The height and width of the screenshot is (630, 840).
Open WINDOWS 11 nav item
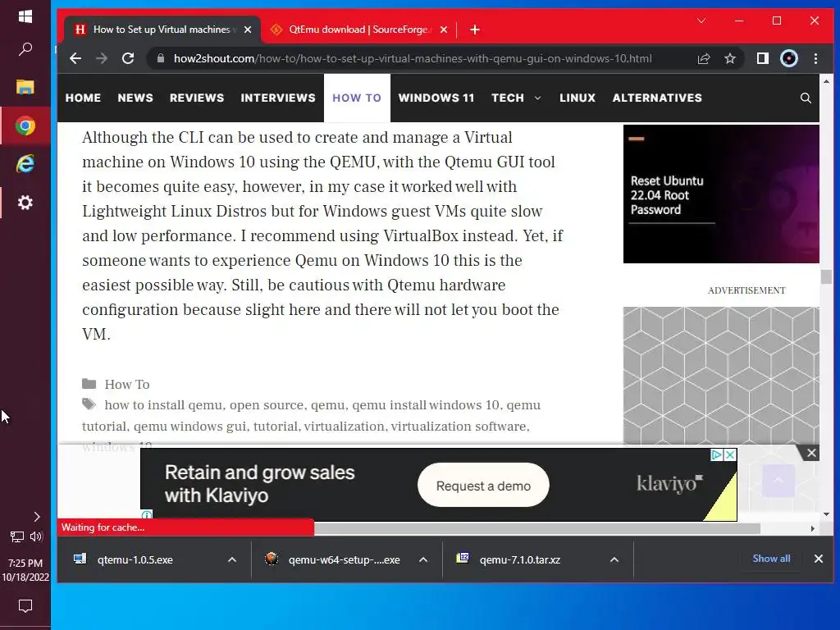[436, 98]
